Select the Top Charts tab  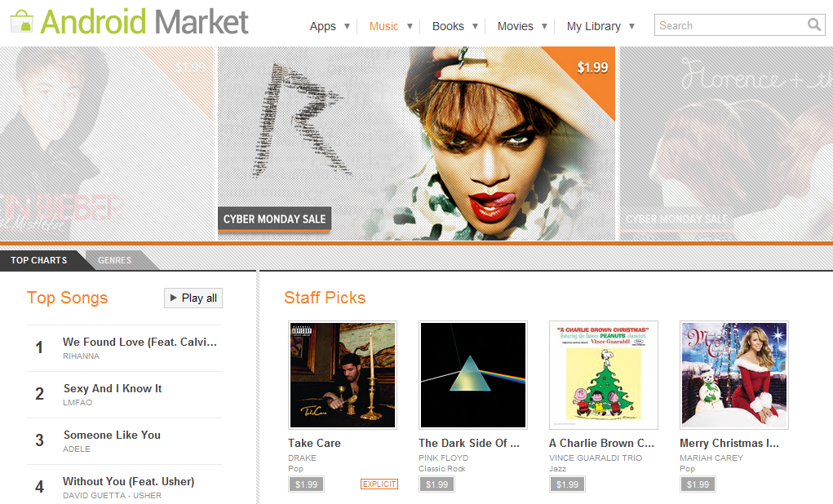(x=39, y=260)
